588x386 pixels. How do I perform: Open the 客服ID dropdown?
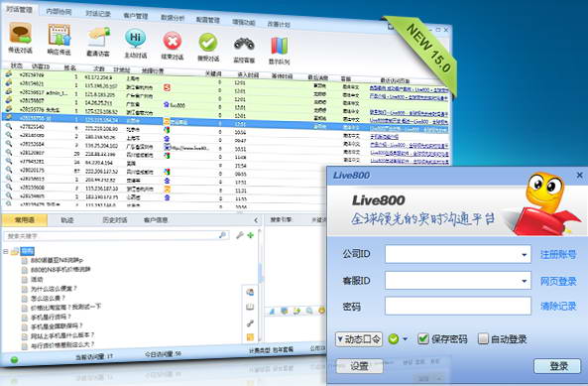pyautogui.click(x=524, y=281)
